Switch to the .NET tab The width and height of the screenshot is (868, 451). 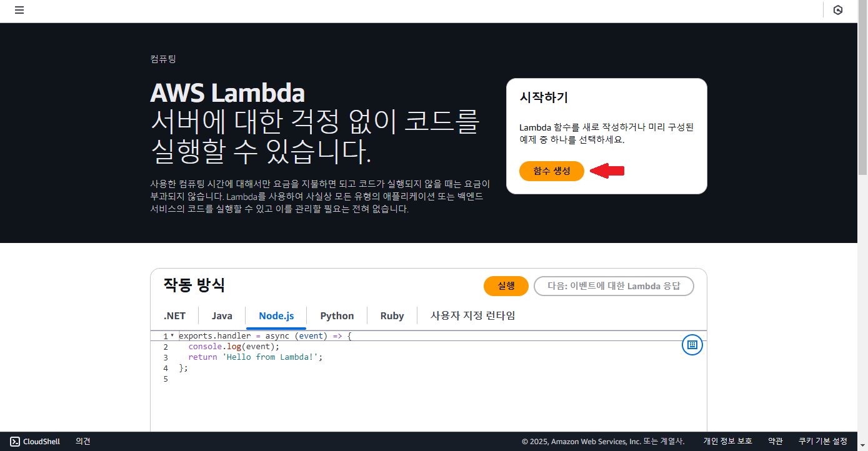click(174, 315)
